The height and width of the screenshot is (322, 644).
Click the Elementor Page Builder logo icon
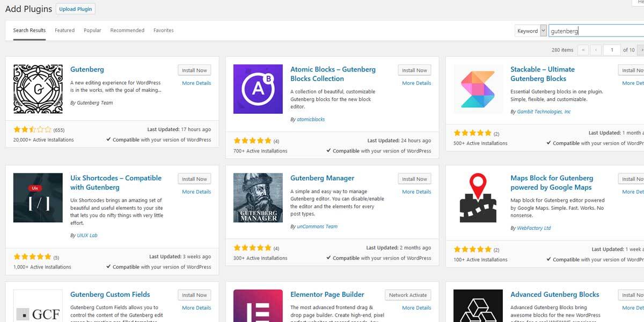258,306
